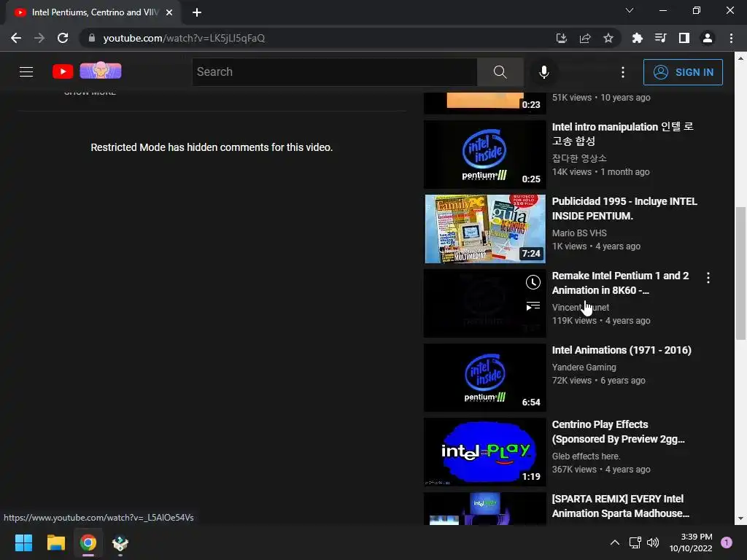Image resolution: width=747 pixels, height=560 pixels.
Task: Start voice search with microphone icon
Action: pos(543,72)
